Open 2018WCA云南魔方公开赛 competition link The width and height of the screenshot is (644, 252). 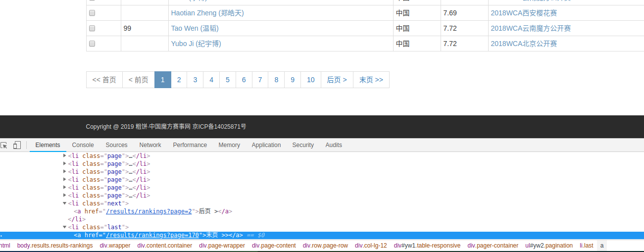tap(531, 28)
